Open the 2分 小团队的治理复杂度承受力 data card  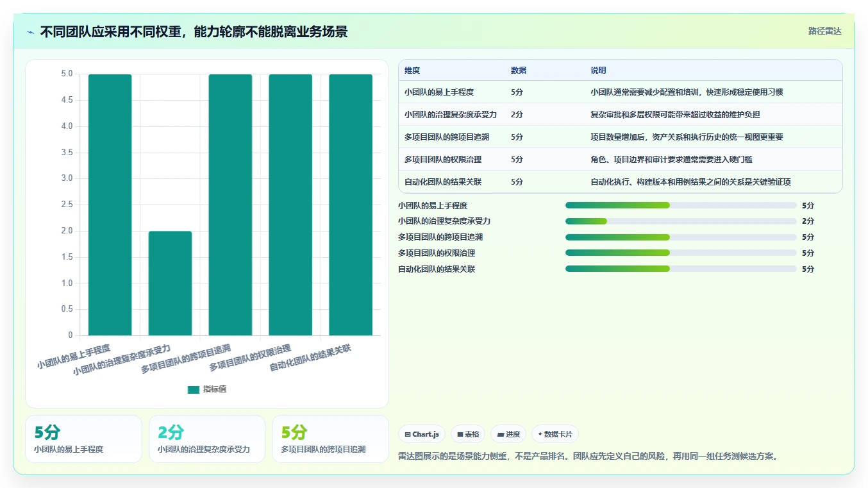[x=207, y=439]
